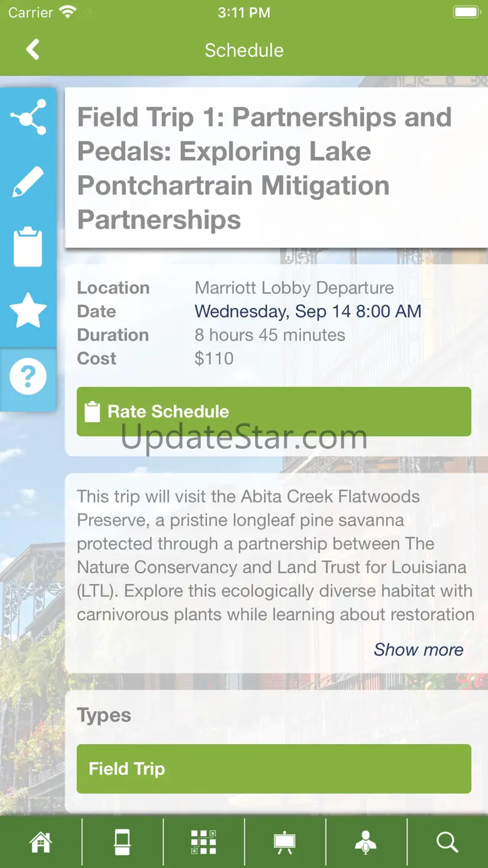Tap the Marriott Lobby Departure location
The width and height of the screenshot is (488, 868).
pos(294,288)
